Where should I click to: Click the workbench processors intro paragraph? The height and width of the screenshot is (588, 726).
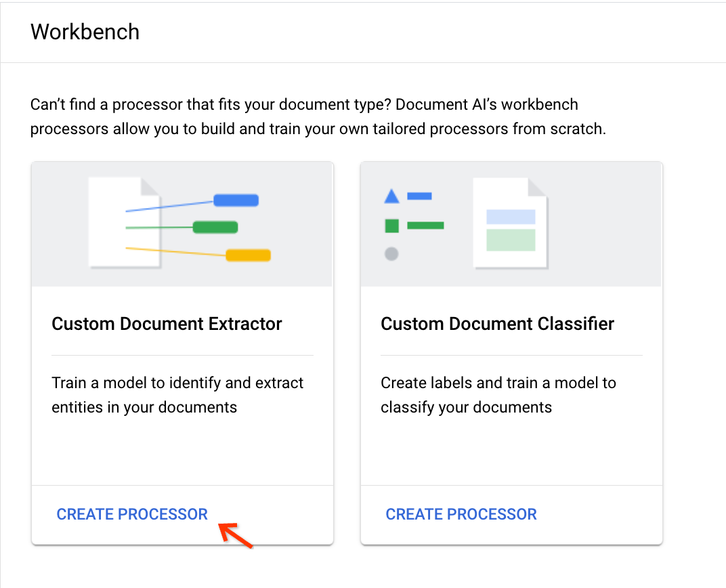click(x=318, y=117)
